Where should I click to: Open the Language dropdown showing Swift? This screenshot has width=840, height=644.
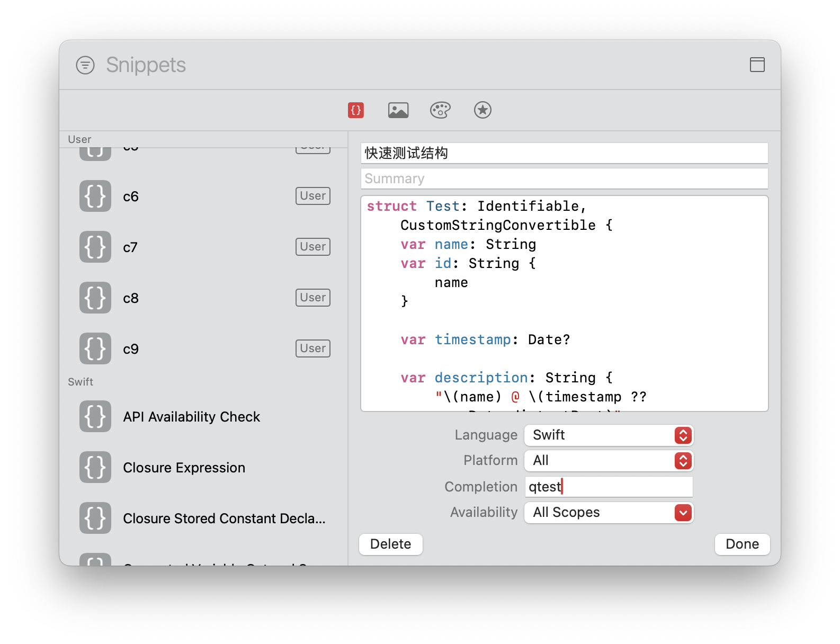pos(609,435)
